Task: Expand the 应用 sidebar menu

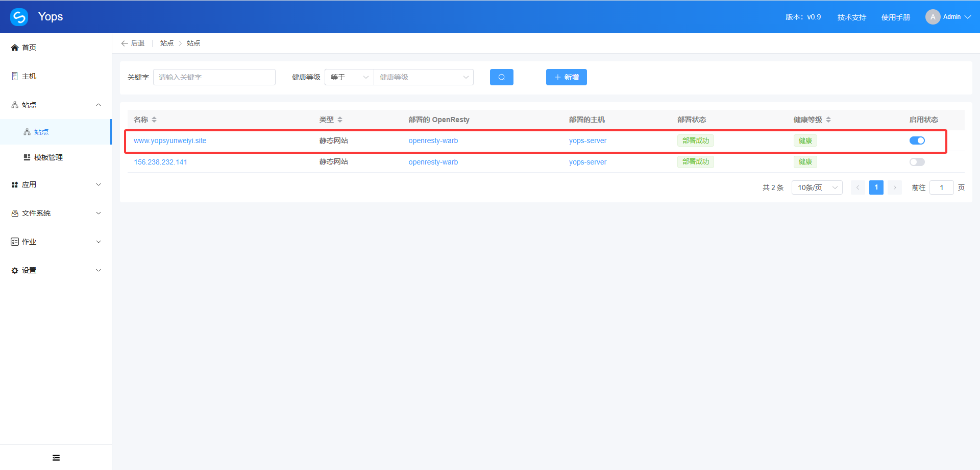Action: [x=56, y=184]
